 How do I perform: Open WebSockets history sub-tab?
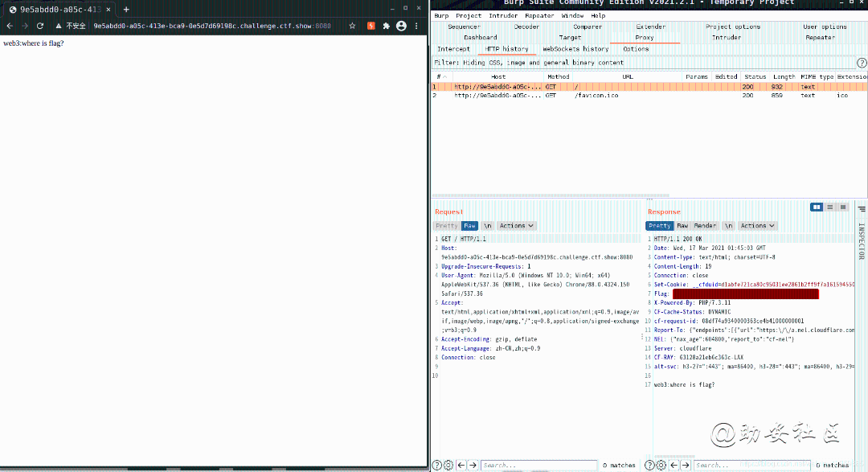point(575,49)
